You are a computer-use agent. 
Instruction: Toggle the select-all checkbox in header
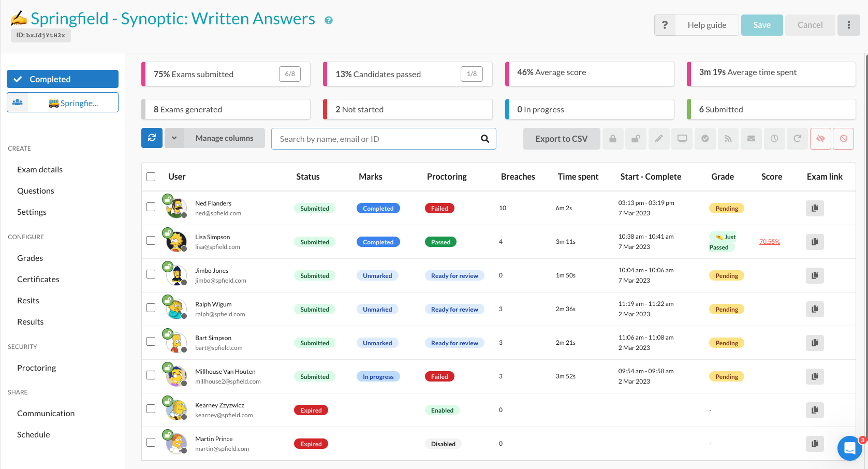coord(151,177)
